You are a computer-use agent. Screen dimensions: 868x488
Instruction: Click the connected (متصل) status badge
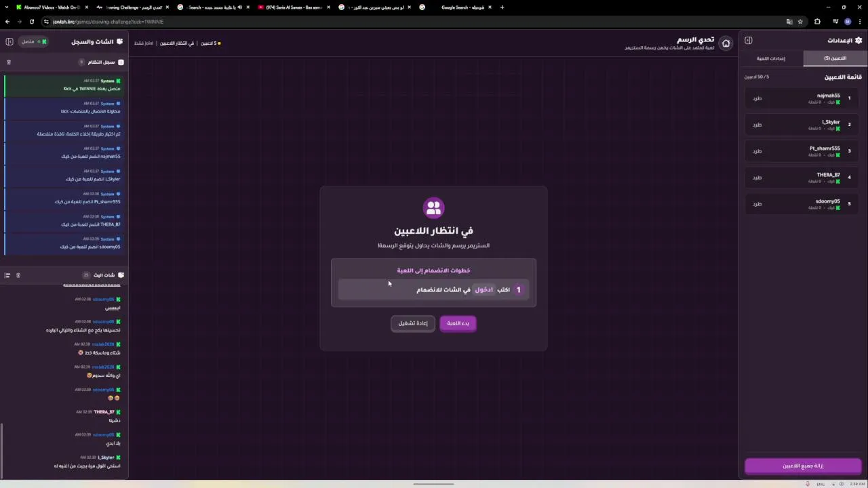pos(33,42)
